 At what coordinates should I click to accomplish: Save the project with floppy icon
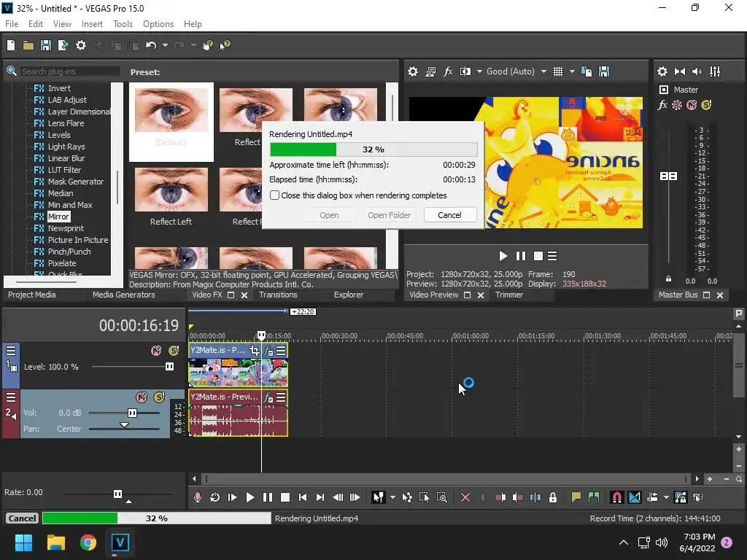point(46,45)
